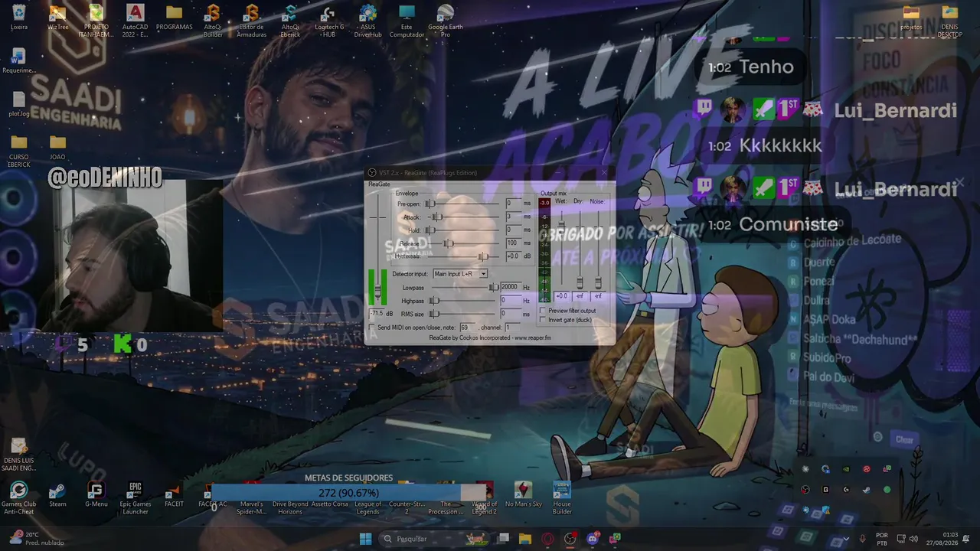Launch the House Builder desktop shortcut

pos(562,497)
